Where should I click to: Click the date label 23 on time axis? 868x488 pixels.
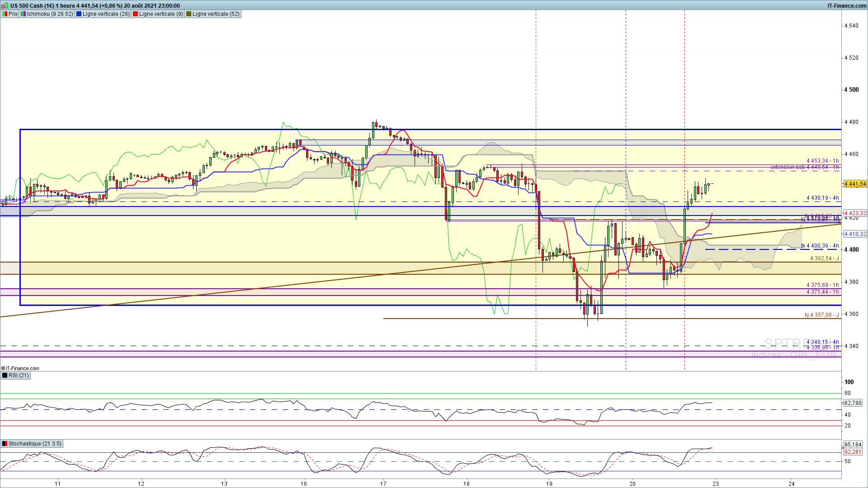(x=716, y=484)
